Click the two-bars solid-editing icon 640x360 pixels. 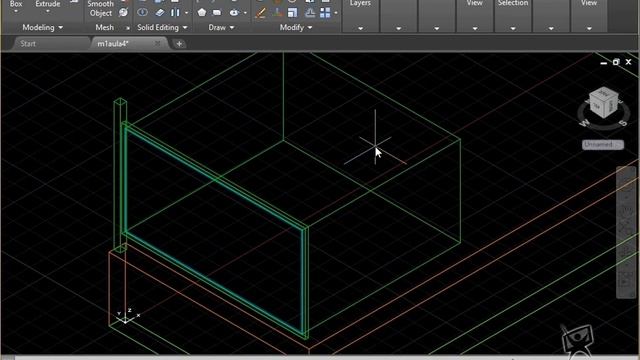tap(175, 13)
